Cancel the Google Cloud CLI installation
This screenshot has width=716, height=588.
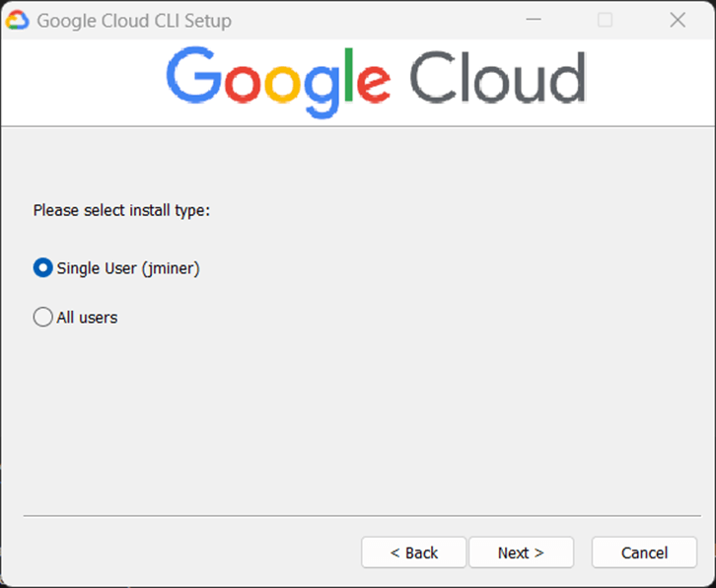click(644, 552)
